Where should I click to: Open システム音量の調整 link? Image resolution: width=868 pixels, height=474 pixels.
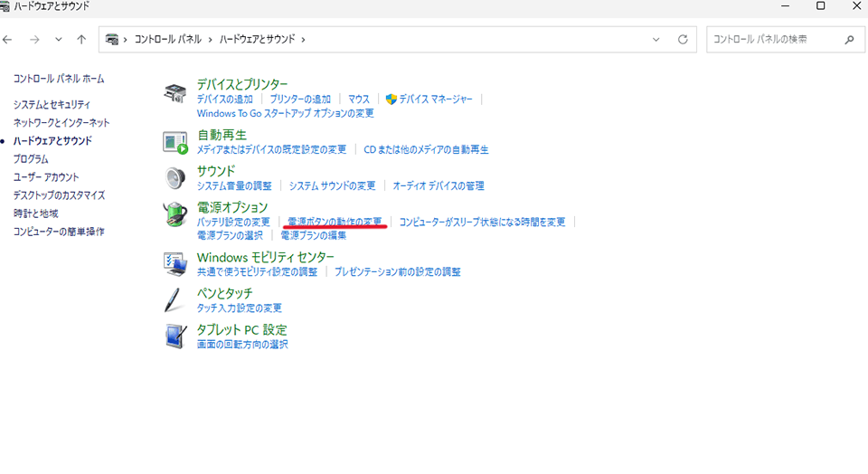(x=234, y=185)
